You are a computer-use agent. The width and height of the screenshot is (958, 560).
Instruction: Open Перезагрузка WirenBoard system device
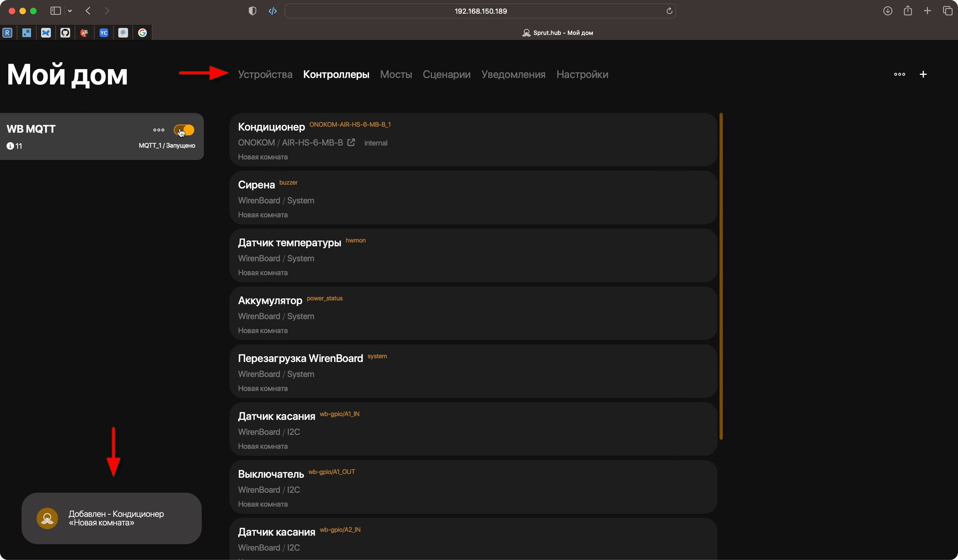[x=473, y=371]
